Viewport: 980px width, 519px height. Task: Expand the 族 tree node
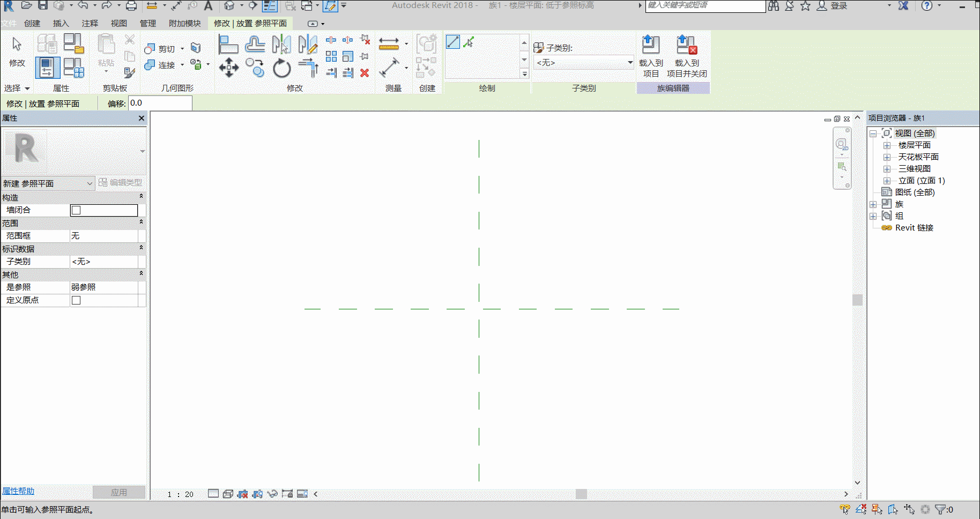click(873, 204)
